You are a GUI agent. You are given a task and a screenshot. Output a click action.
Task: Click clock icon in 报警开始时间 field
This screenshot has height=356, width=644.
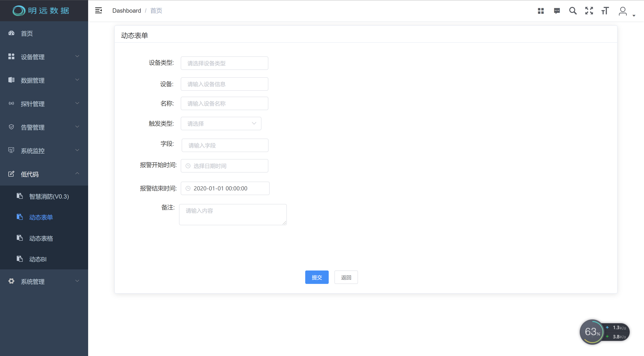click(188, 166)
